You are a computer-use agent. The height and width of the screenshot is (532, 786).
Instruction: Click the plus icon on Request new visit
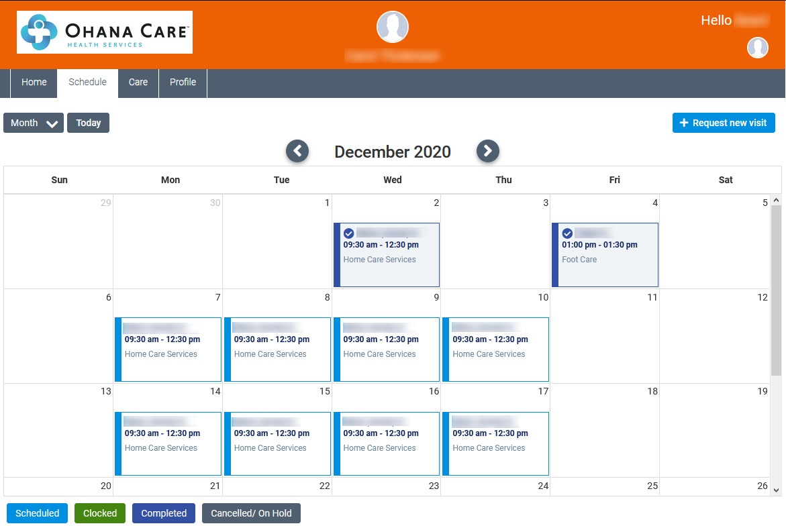pyautogui.click(x=684, y=123)
